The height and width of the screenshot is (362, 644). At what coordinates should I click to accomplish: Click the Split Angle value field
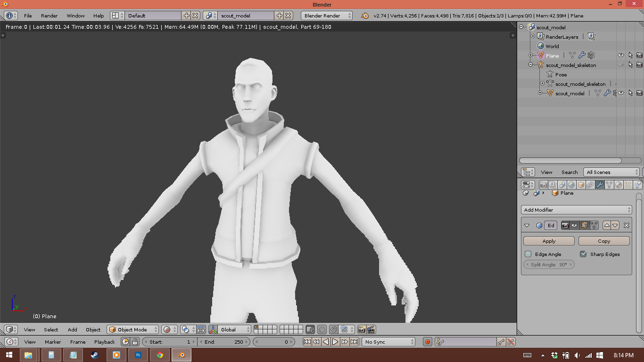pyautogui.click(x=549, y=264)
